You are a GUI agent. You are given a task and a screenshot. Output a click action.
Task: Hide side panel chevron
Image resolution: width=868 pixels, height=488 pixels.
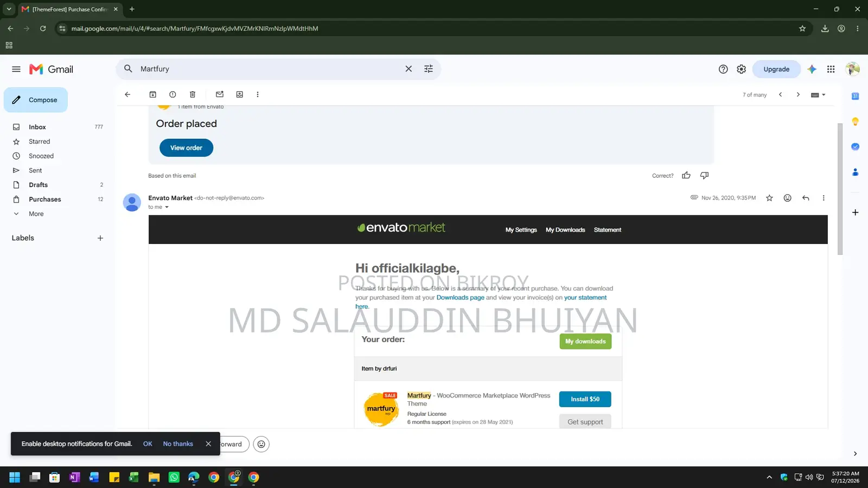pos(855,454)
